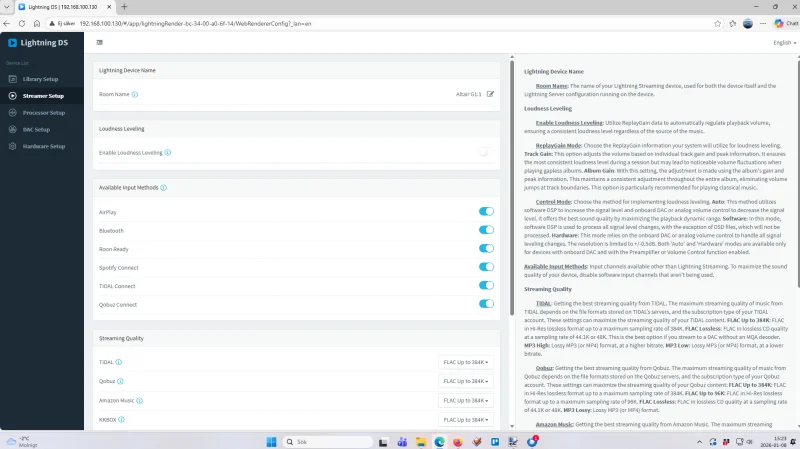Enable the Loudness Leveling toggle

[485, 153]
